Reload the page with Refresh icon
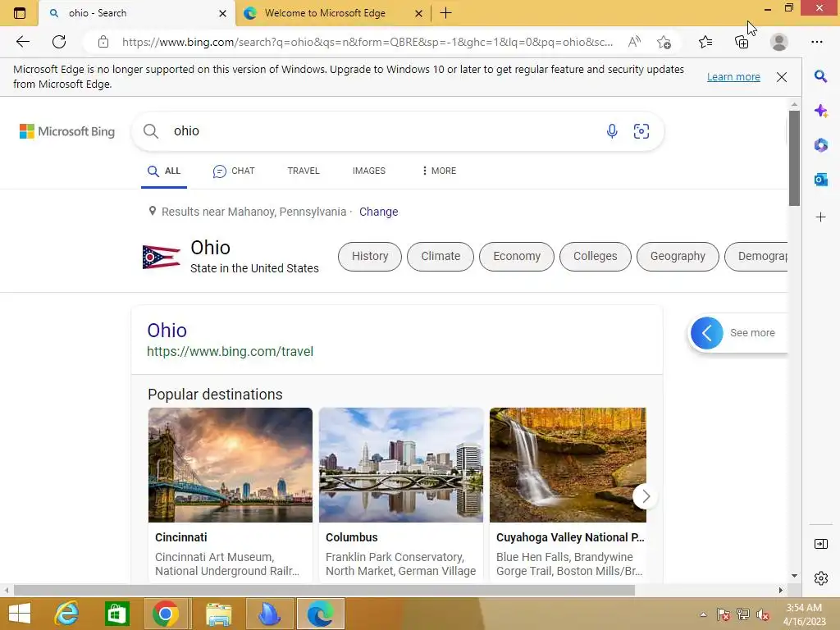 [59, 42]
